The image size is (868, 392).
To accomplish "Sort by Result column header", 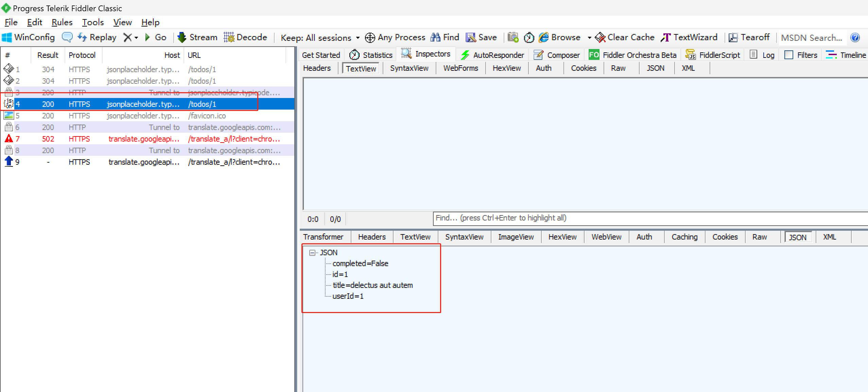I will (x=48, y=55).
